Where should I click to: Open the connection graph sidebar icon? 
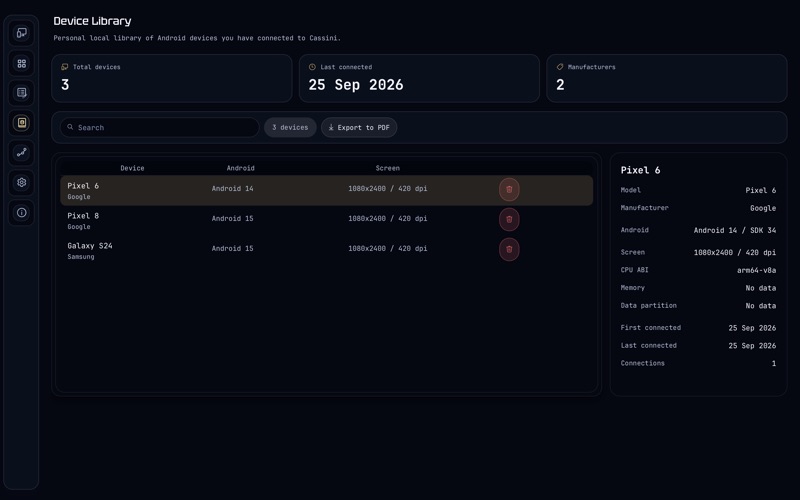pyautogui.click(x=21, y=153)
